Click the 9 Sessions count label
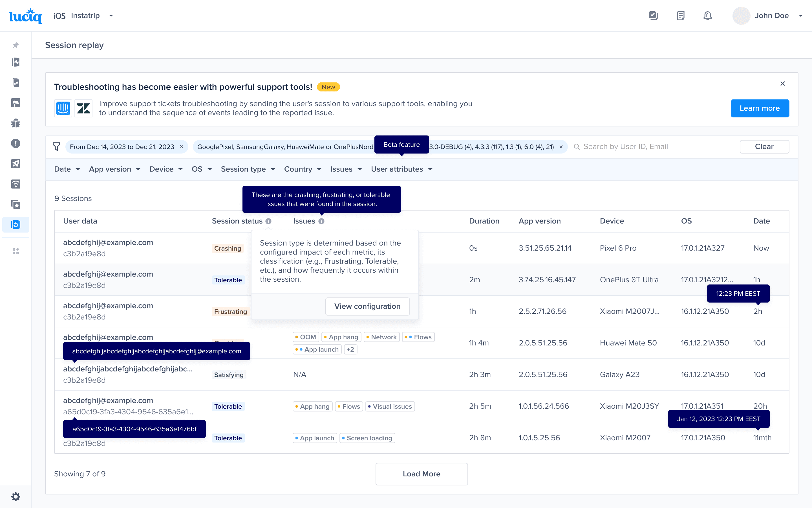 (x=73, y=198)
